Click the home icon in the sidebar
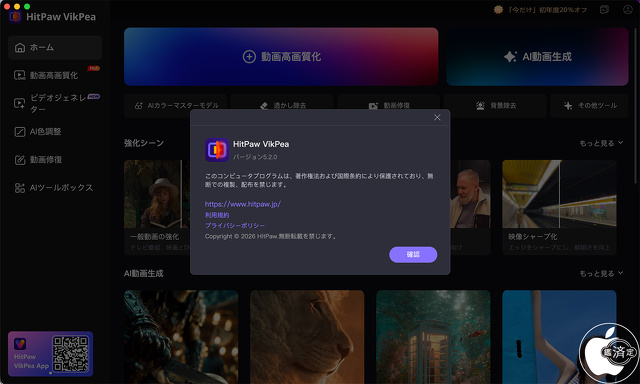Viewport: 640px width, 384px height. tap(20, 48)
